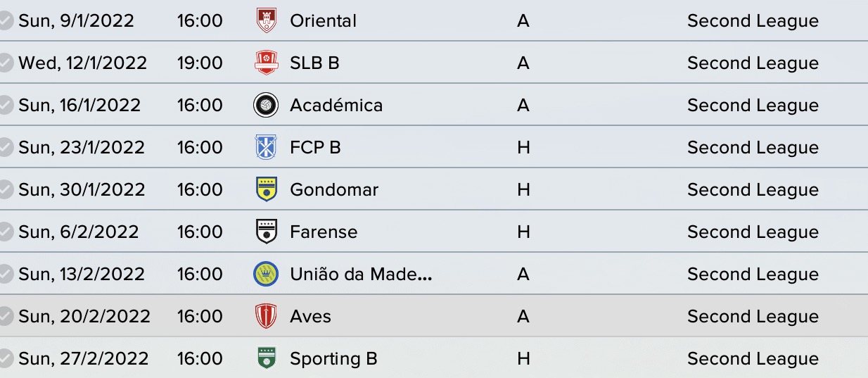Select the Sporting B green badge
Screen dimensions: 868x378
pyautogui.click(x=266, y=358)
